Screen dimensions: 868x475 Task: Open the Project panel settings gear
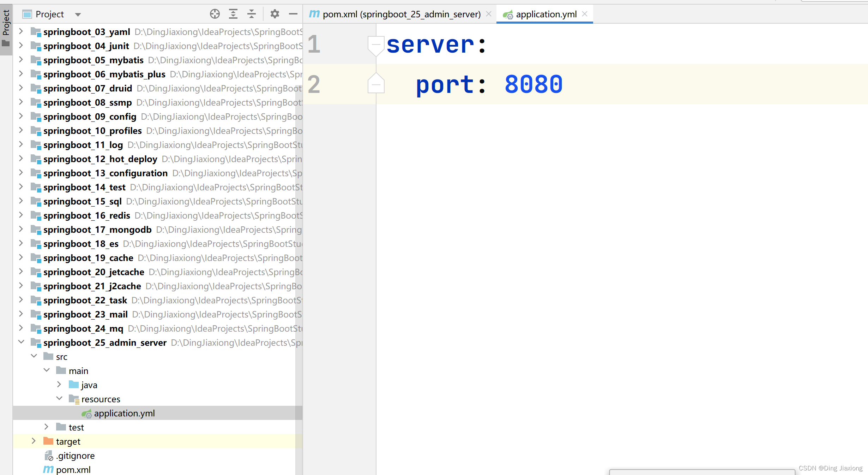275,14
